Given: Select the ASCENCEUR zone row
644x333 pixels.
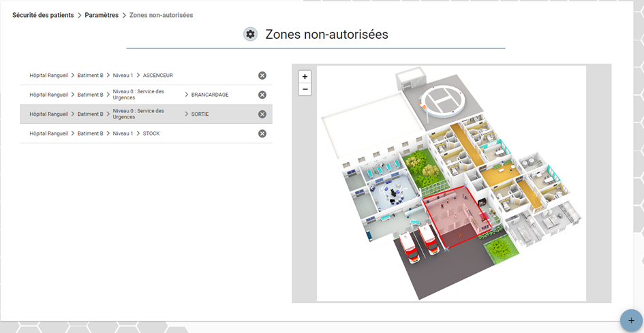Looking at the screenshot, I should (146, 76).
